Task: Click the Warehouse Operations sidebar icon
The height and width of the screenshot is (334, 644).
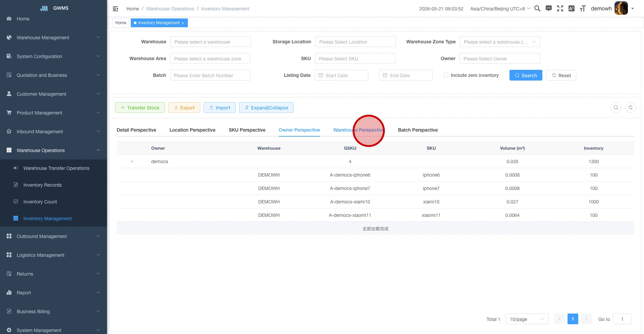Action: coord(9,150)
